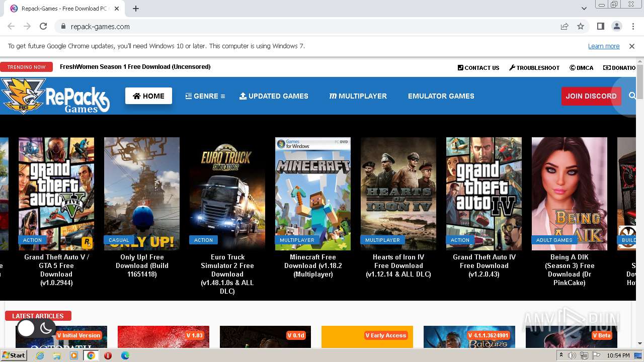Viewport: 644px width, 362px height.
Task: Click the site search magnifier icon
Action: click(632, 96)
